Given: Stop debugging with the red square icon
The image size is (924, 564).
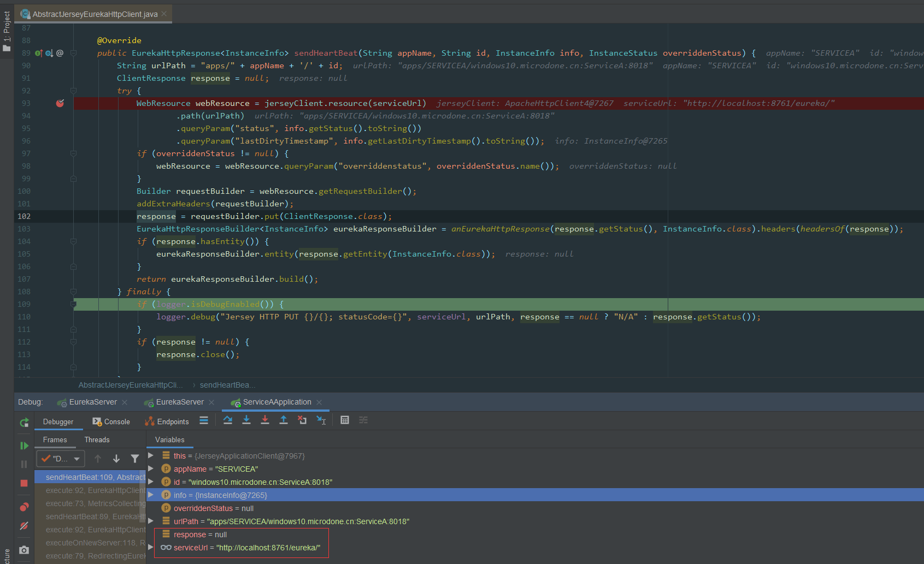Looking at the screenshot, I should (x=24, y=483).
